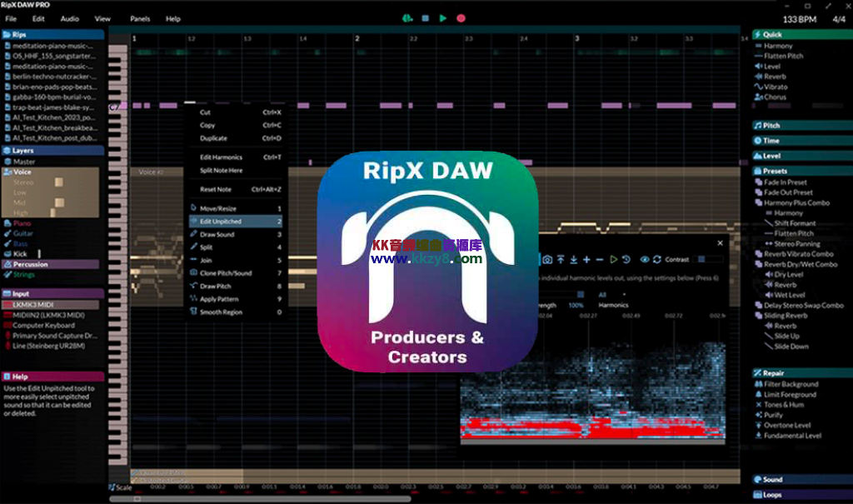Expand the Pitch effects section

click(x=802, y=125)
